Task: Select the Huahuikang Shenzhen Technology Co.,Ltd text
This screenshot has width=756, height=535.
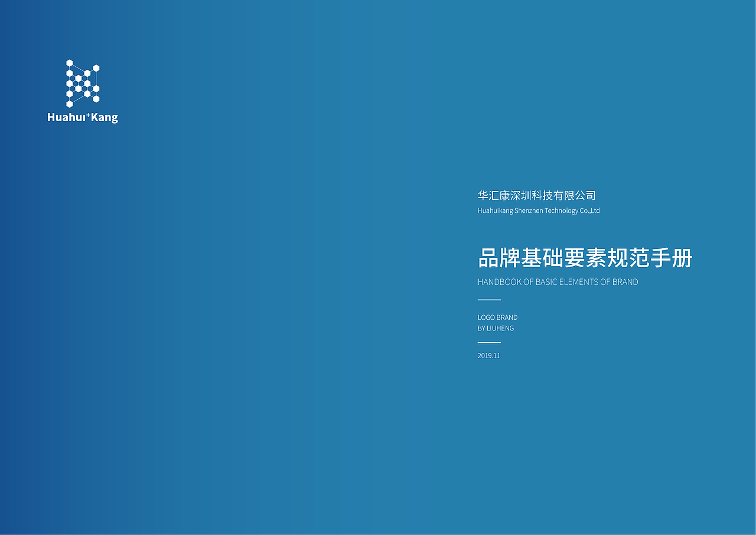Action: point(539,210)
